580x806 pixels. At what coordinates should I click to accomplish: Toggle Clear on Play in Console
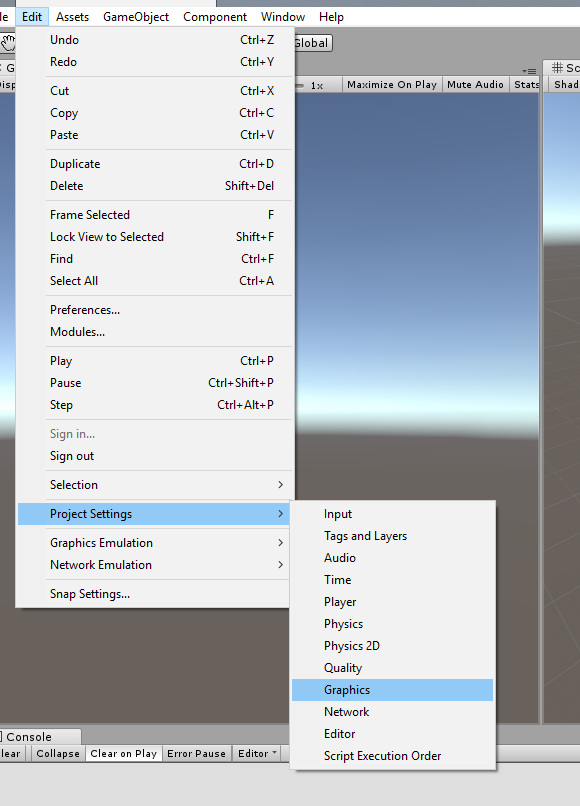(x=123, y=753)
